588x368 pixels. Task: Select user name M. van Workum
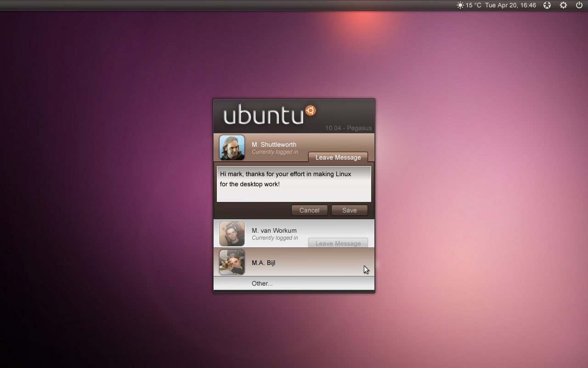point(274,230)
